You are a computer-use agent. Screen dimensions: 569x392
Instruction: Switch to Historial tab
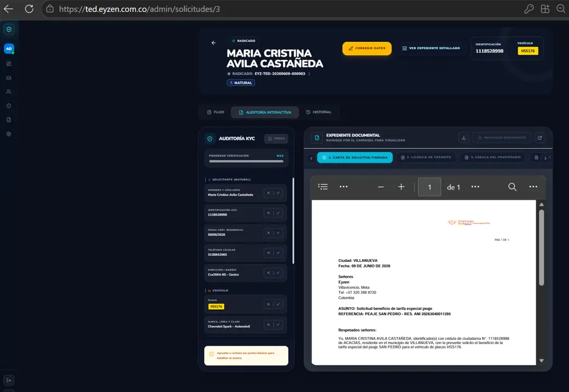click(319, 112)
